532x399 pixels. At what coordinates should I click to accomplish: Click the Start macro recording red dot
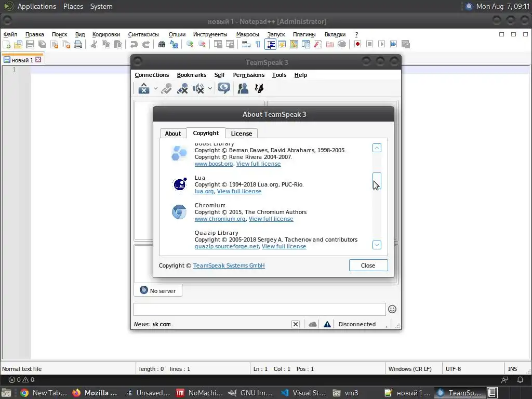click(x=357, y=44)
